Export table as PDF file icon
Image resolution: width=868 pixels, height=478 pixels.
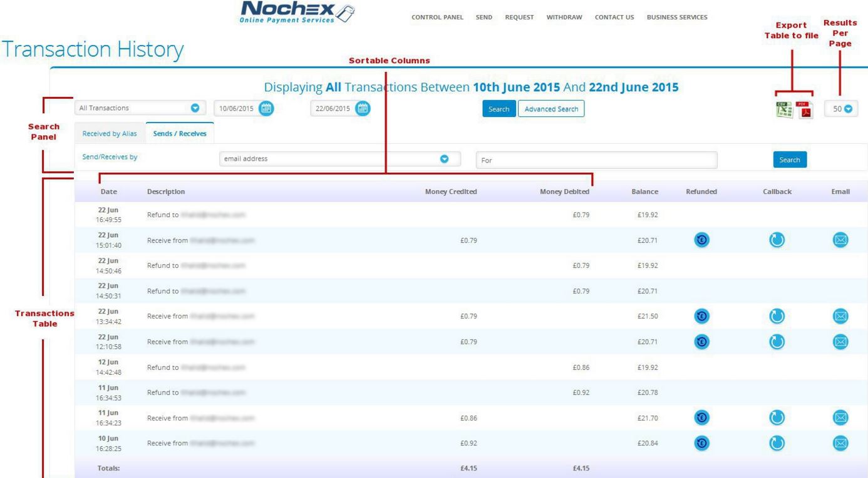pyautogui.click(x=804, y=109)
